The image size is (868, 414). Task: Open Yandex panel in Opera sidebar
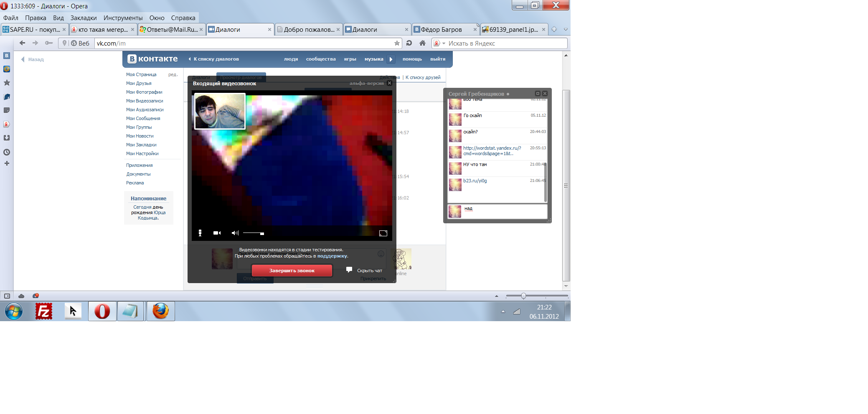pos(7,124)
